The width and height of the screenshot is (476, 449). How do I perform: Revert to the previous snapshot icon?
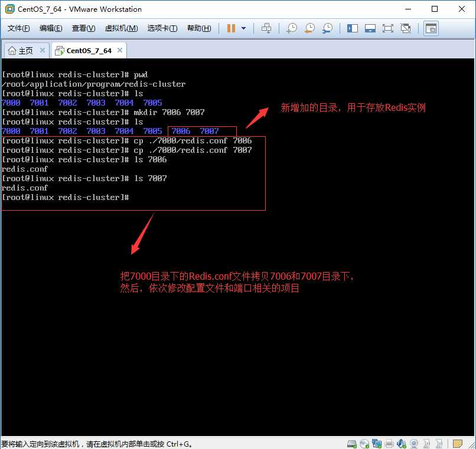coord(309,28)
